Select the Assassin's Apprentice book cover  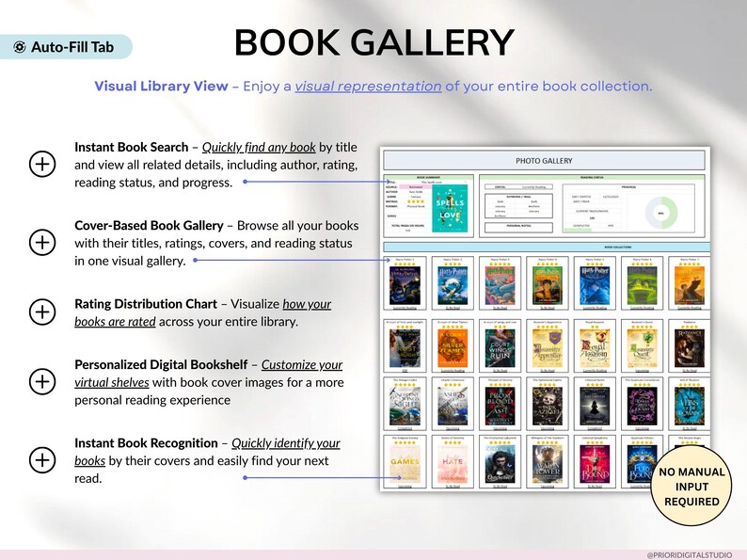pyautogui.click(x=548, y=348)
